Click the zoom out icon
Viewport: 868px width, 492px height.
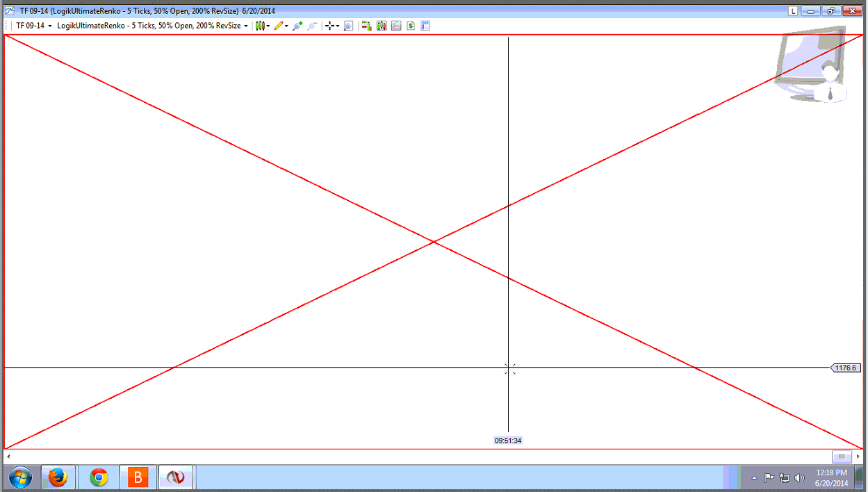[x=312, y=26]
